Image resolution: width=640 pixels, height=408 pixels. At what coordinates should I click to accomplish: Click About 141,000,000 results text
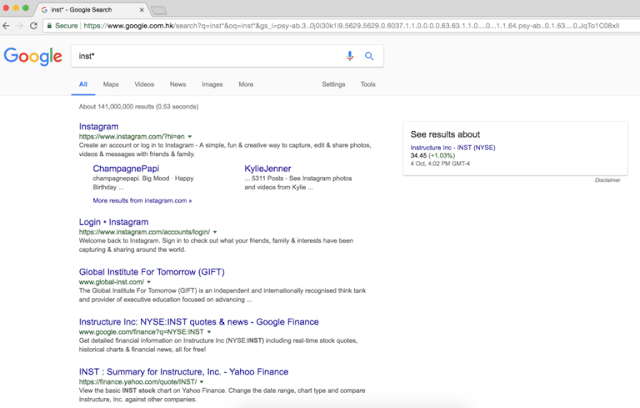click(x=138, y=106)
